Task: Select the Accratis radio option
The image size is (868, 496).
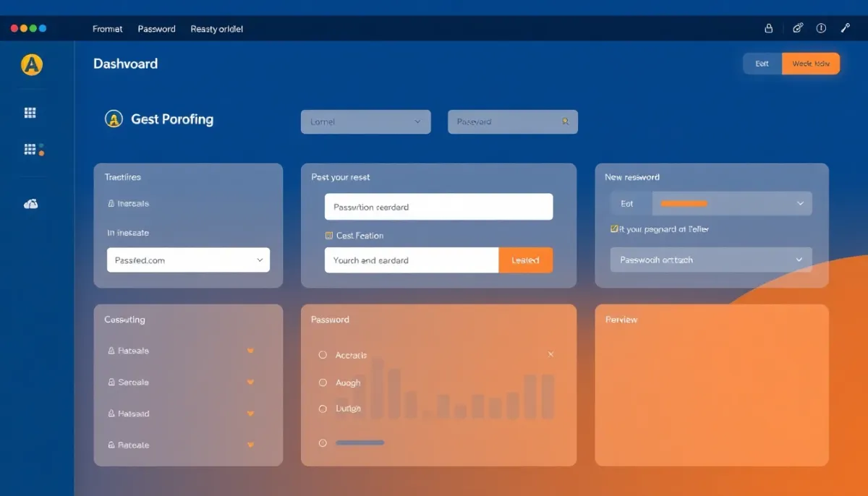Action: [323, 355]
